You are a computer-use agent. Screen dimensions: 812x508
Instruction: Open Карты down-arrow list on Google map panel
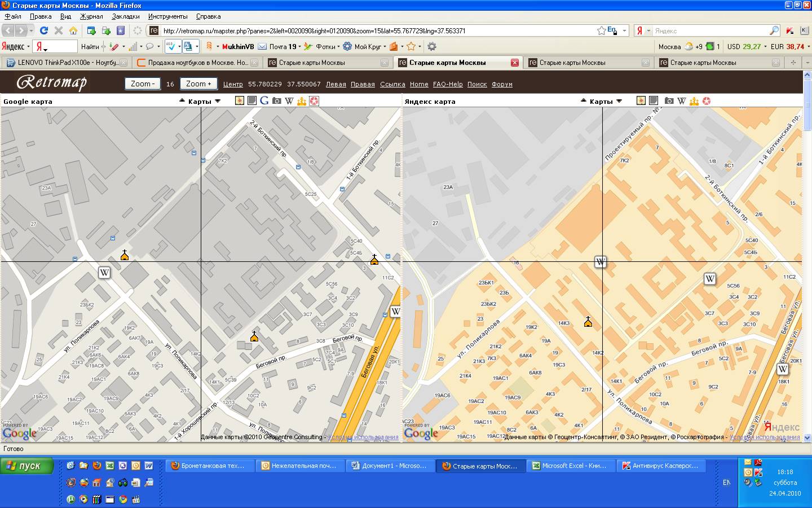(x=218, y=102)
